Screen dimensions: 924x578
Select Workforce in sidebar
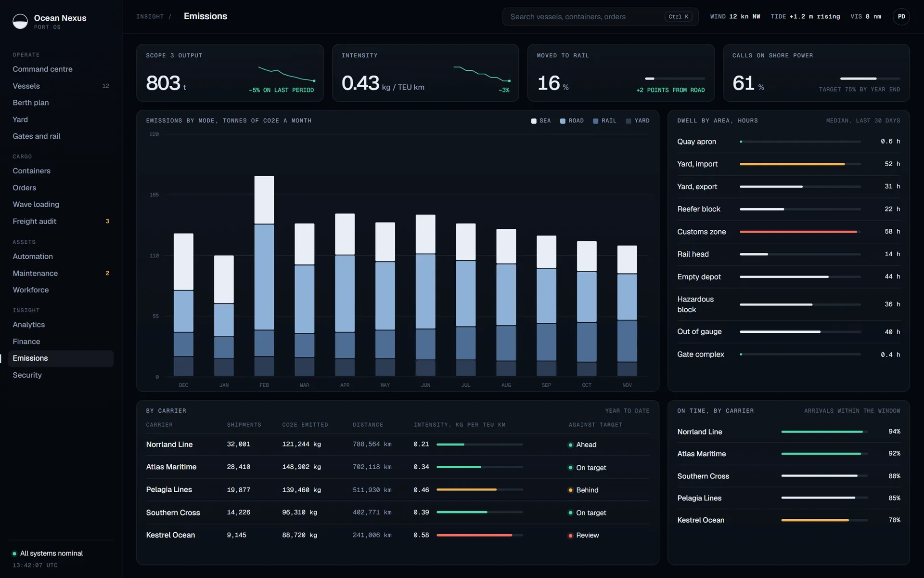point(61,290)
